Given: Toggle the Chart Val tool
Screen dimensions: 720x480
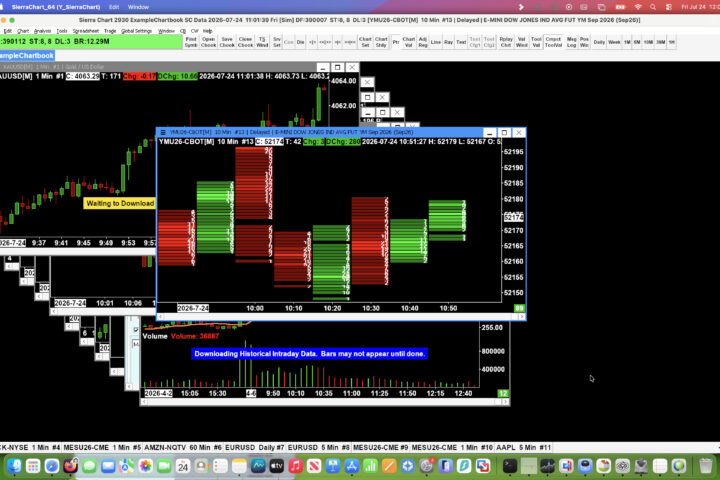Looking at the screenshot, I should 409,42.
